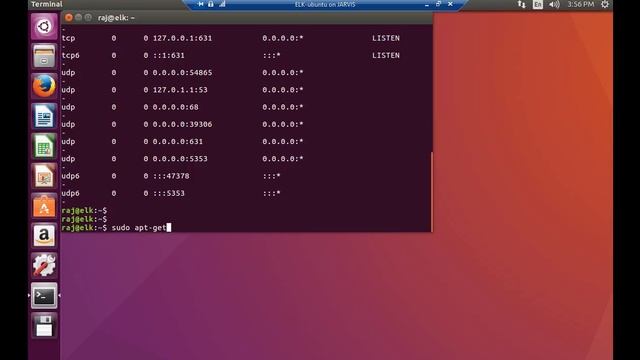Open Ubuntu Software Center icon

click(44, 206)
